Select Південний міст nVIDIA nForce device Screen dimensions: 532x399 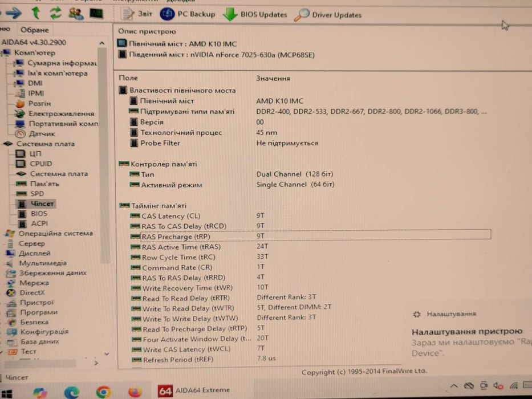coord(216,55)
